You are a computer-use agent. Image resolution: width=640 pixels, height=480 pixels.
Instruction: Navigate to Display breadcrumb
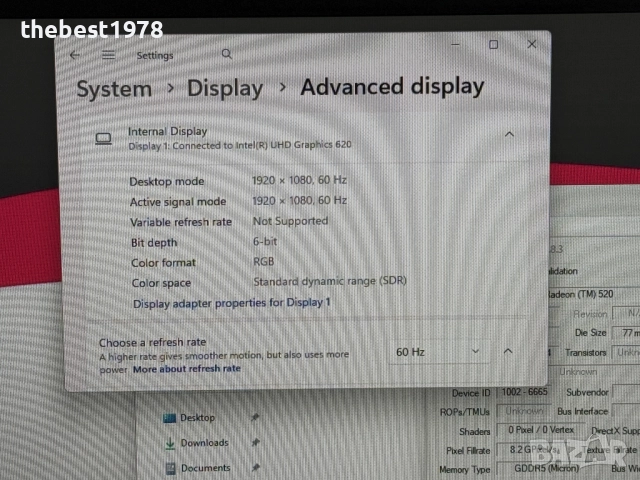point(225,88)
